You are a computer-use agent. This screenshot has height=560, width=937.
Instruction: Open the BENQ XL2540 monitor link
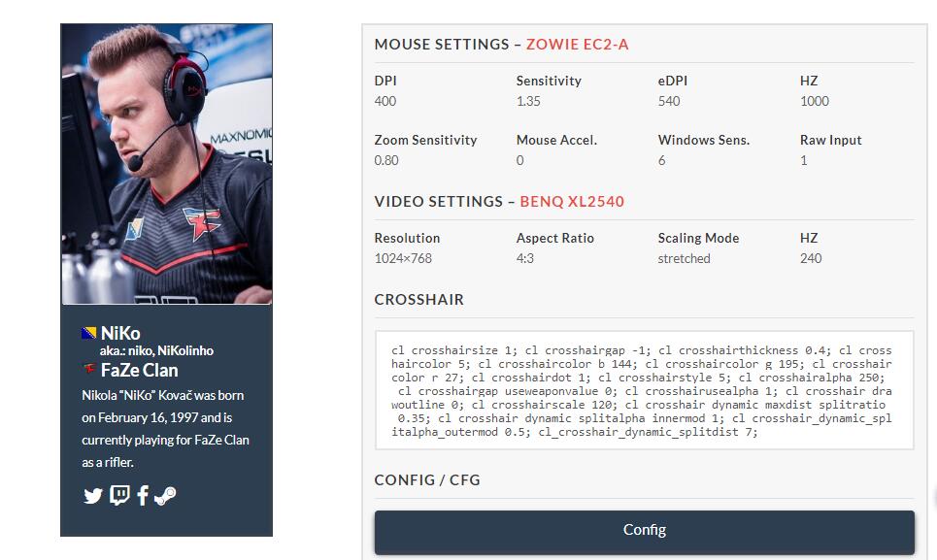pyautogui.click(x=572, y=202)
